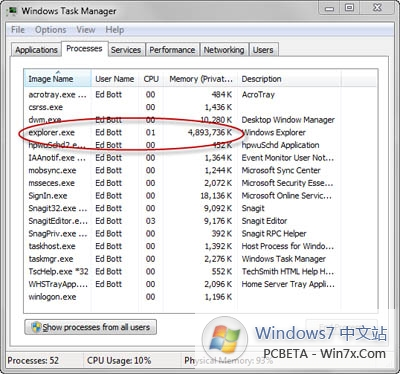Click the Snagit Editor description cell
This screenshot has height=374, width=400.
tap(264, 221)
